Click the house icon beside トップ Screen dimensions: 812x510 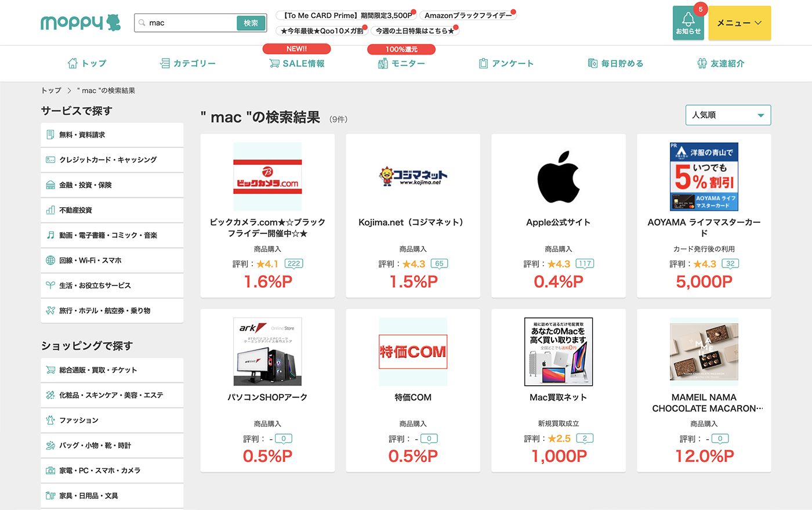[x=72, y=63]
